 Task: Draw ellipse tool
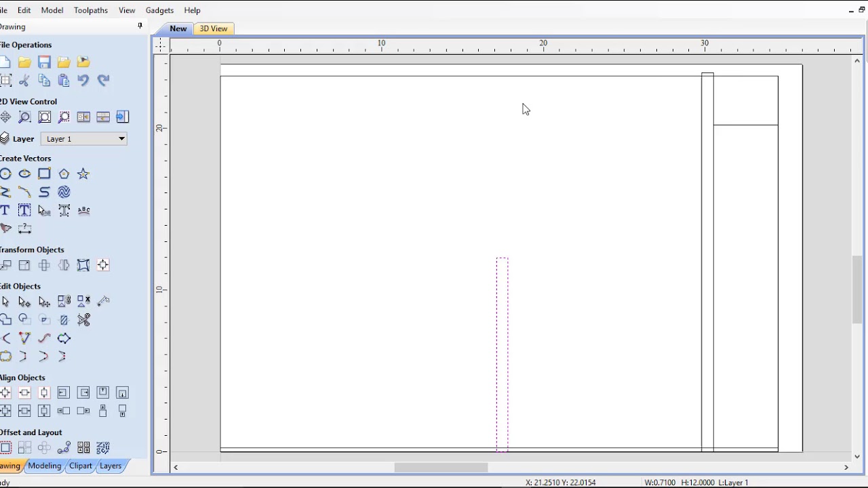[x=24, y=174]
